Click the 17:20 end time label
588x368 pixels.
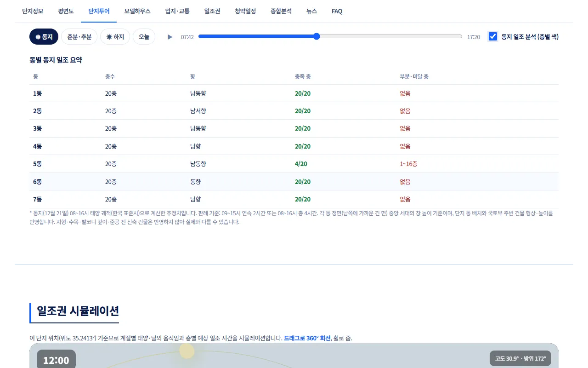pos(474,37)
